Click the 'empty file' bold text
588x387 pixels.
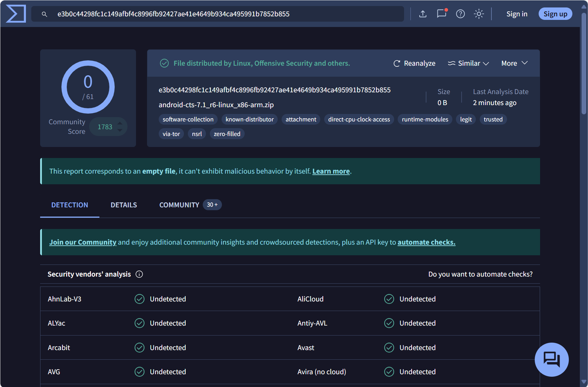pyautogui.click(x=159, y=171)
